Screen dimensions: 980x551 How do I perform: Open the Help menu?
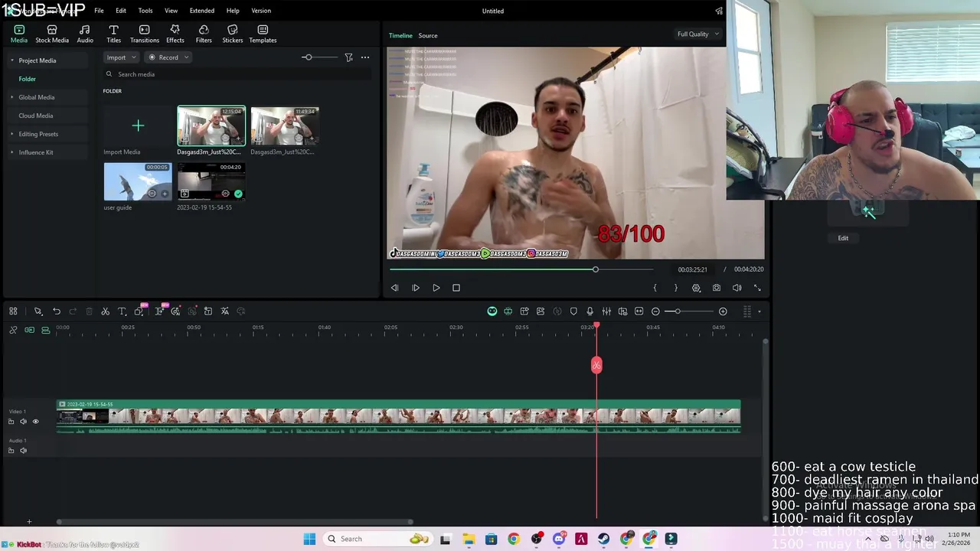point(233,11)
